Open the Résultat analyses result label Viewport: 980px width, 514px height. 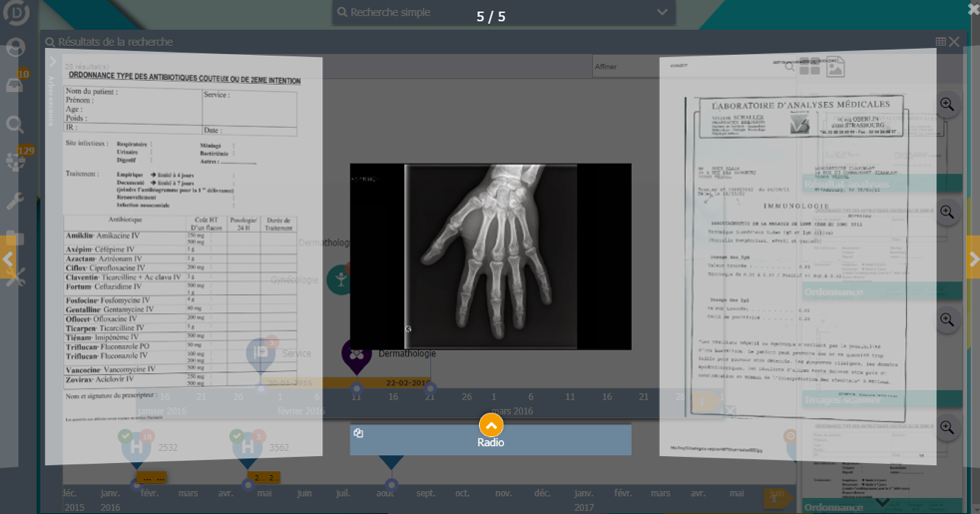click(x=846, y=184)
